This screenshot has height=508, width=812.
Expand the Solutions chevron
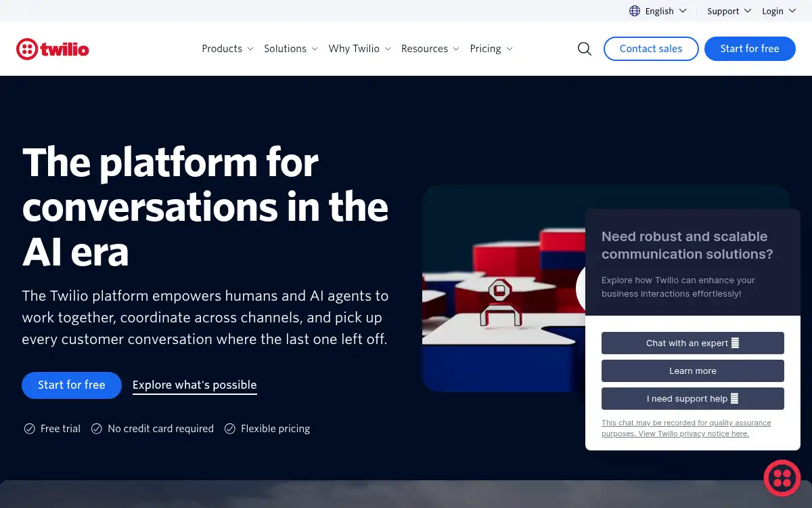[x=315, y=49]
